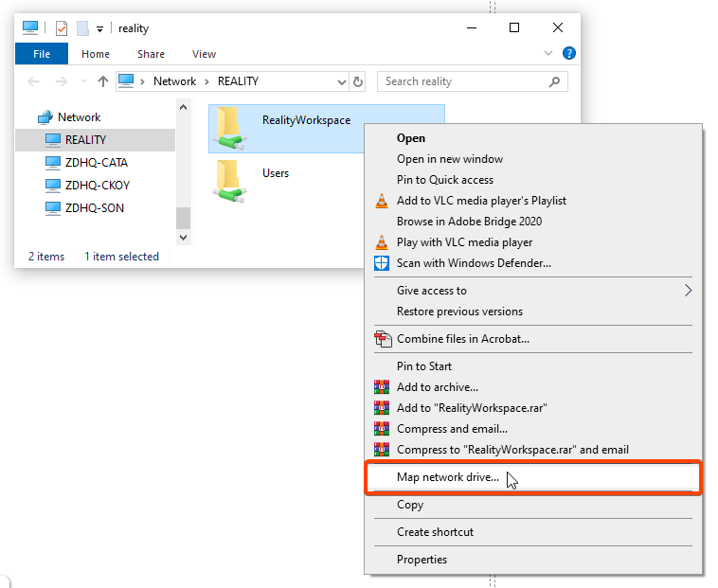Click the Properties quick access toolbar icon

pos(62,28)
